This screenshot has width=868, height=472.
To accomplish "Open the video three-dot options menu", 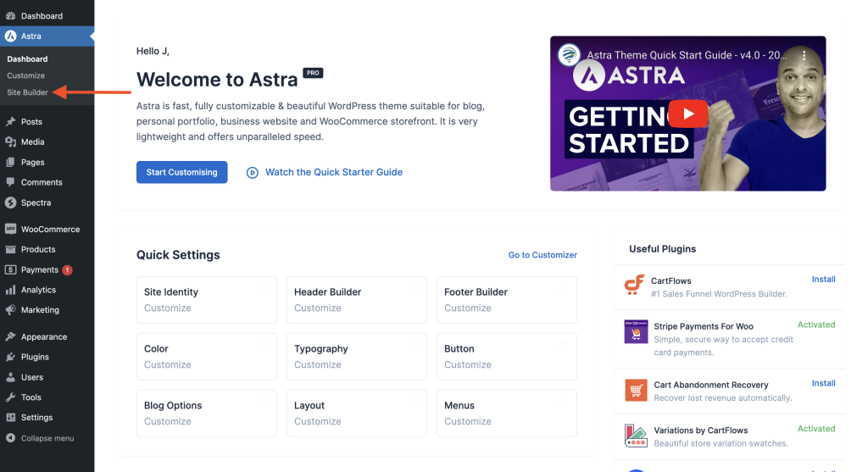I will coord(804,55).
